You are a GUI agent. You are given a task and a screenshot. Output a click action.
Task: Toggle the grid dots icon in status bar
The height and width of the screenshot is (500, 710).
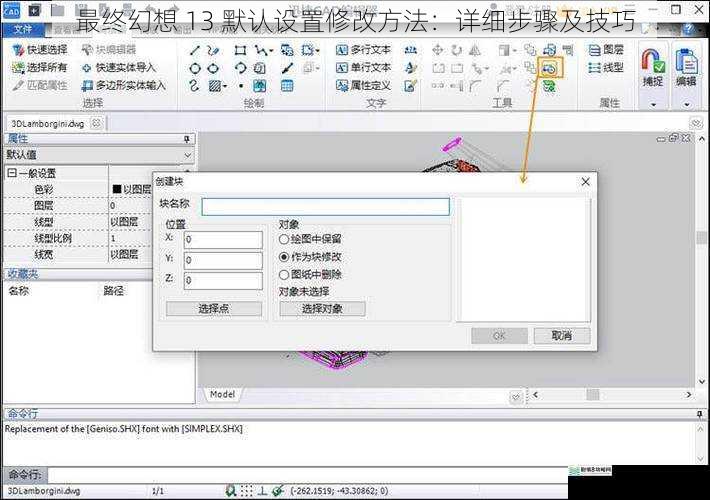(246, 490)
